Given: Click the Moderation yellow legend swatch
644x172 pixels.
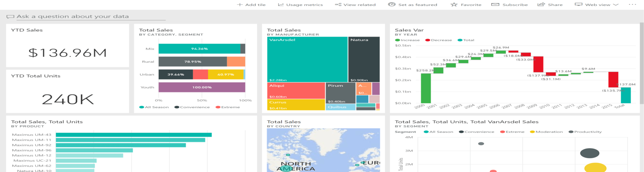Looking at the screenshot, I should 533,132.
